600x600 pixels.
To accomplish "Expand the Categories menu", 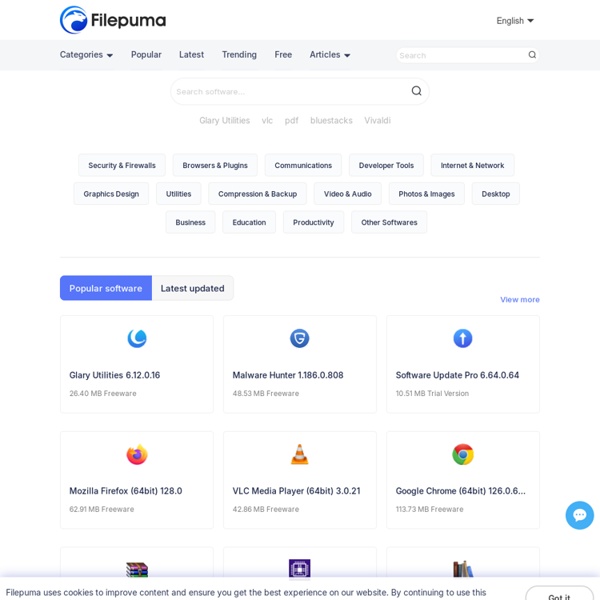I will coord(86,55).
